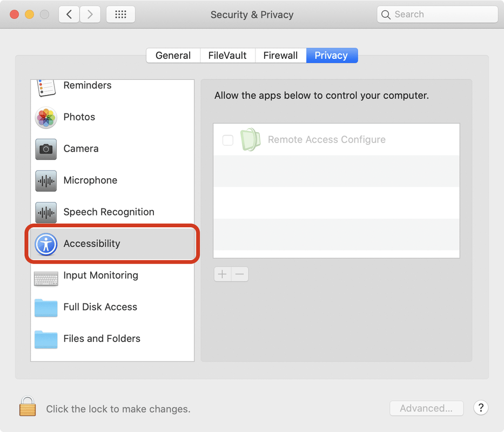Open the Full Disk Access folder icon
Image resolution: width=504 pixels, height=432 pixels.
coord(46,308)
